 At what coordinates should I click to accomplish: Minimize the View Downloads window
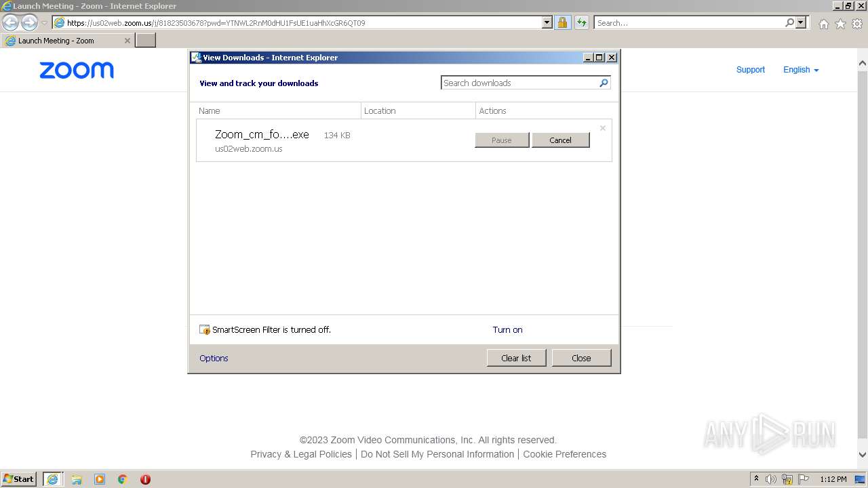(588, 58)
